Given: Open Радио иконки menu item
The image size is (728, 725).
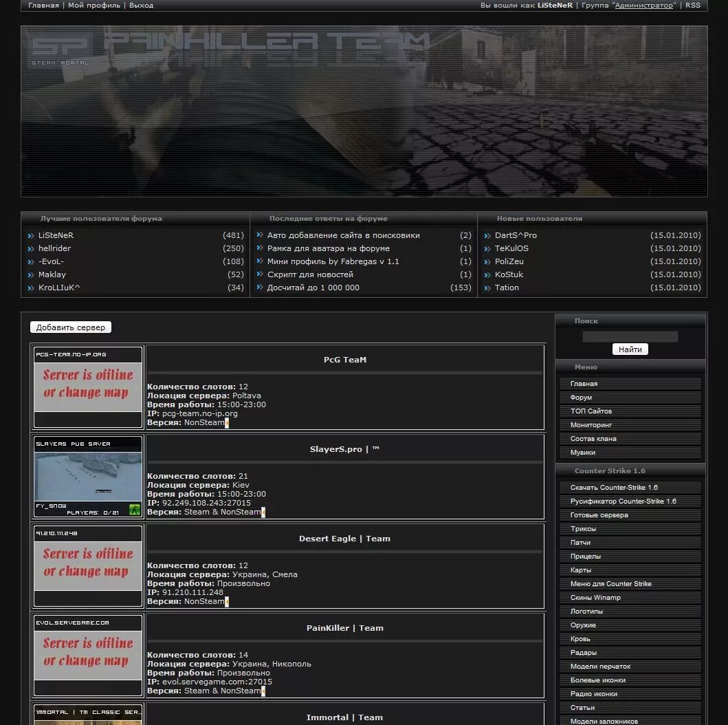Looking at the screenshot, I should [x=630, y=694].
